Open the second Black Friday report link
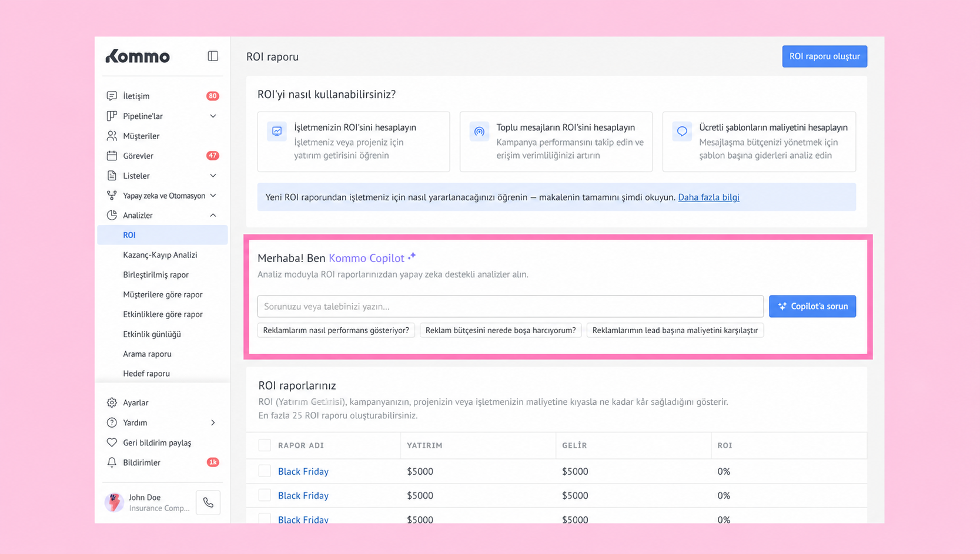 click(303, 495)
